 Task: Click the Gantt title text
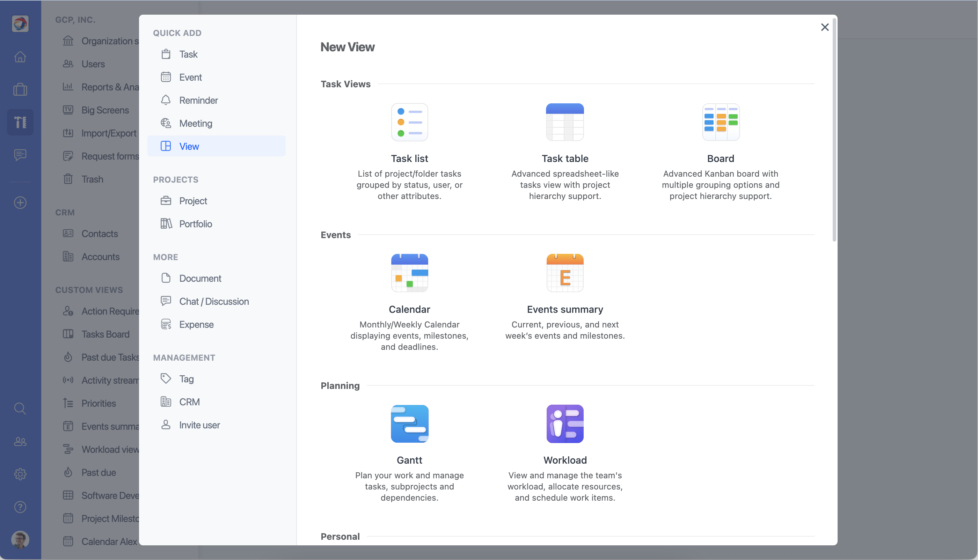coord(409,460)
